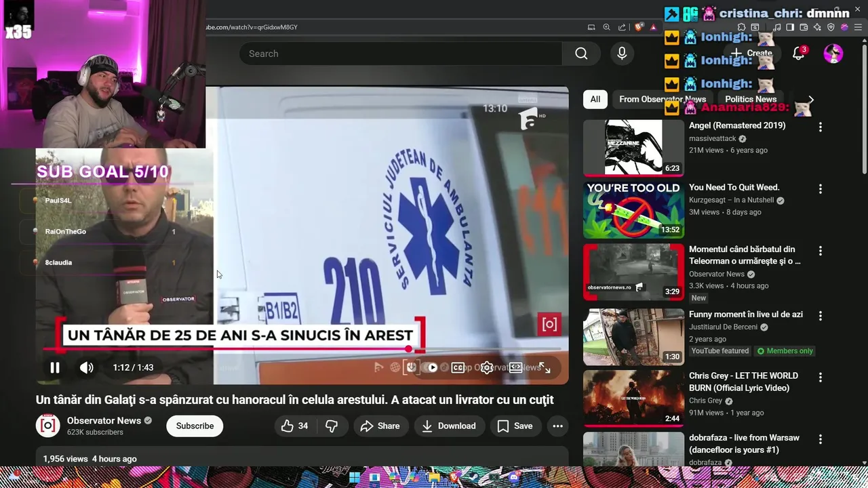Like the video with thumbs up
The height and width of the screenshot is (488, 868).
(294, 426)
